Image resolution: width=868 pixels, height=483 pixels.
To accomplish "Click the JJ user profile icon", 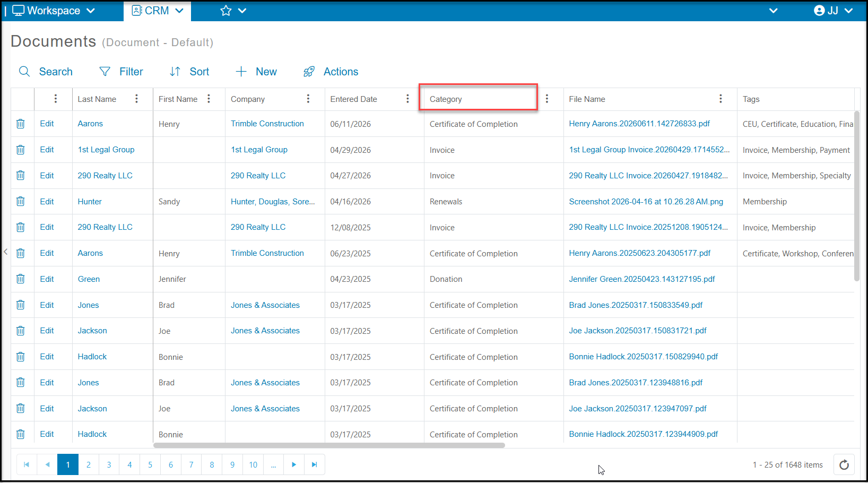I will (819, 11).
